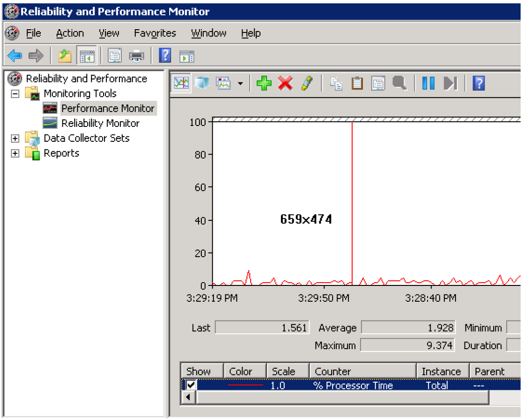523x420 pixels.
Task: Expand the Reports tree node
Action: [x=15, y=153]
